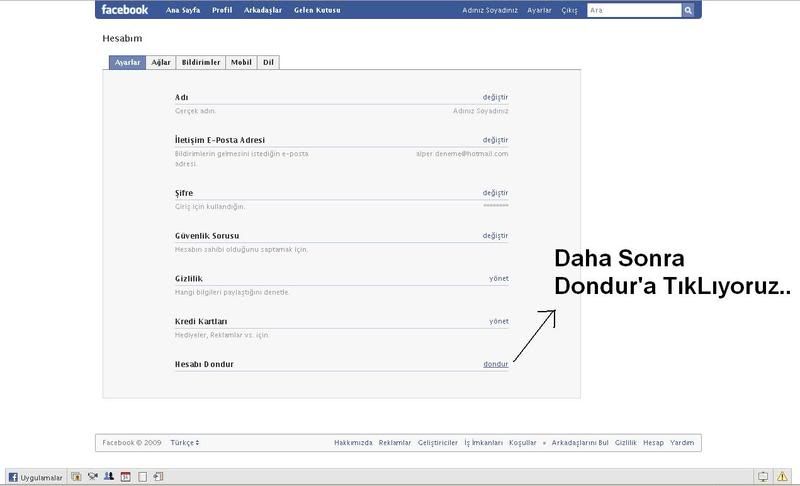The width and height of the screenshot is (800, 486).
Task: Open the notes page icon in bottom bar
Action: [x=142, y=477]
